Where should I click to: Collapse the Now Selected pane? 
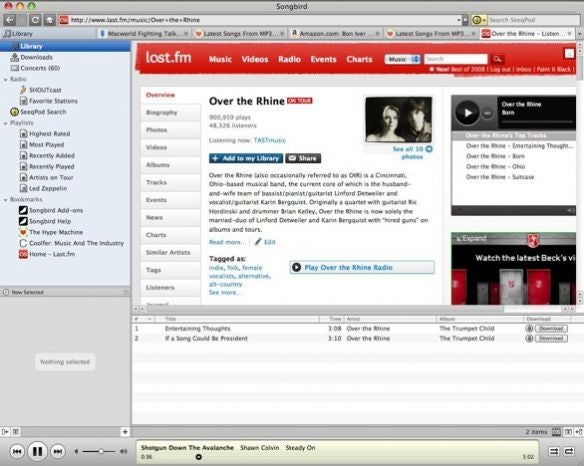(126, 292)
